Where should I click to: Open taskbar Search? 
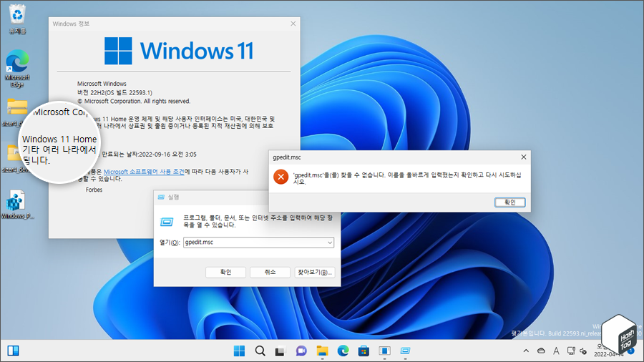pyautogui.click(x=260, y=351)
